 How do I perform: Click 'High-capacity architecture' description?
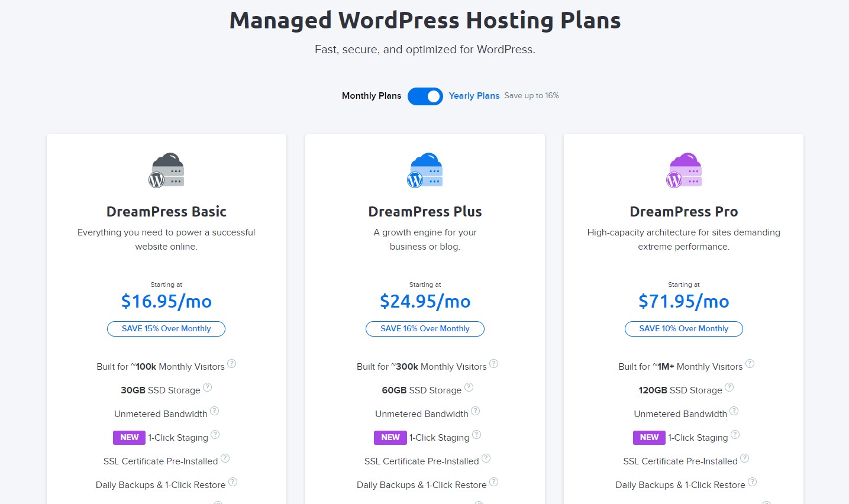pyautogui.click(x=684, y=240)
